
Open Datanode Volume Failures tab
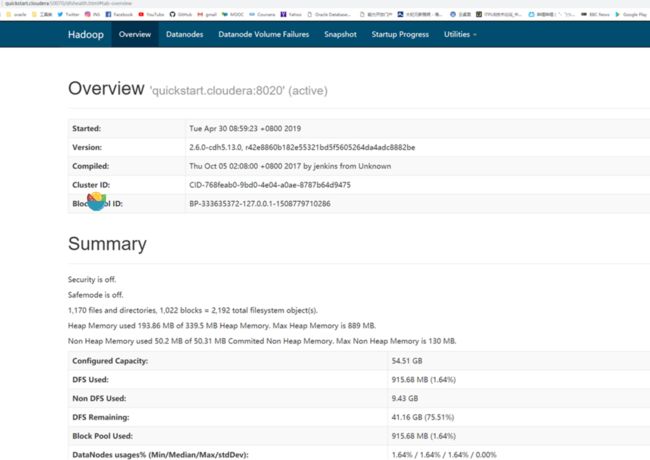[264, 34]
